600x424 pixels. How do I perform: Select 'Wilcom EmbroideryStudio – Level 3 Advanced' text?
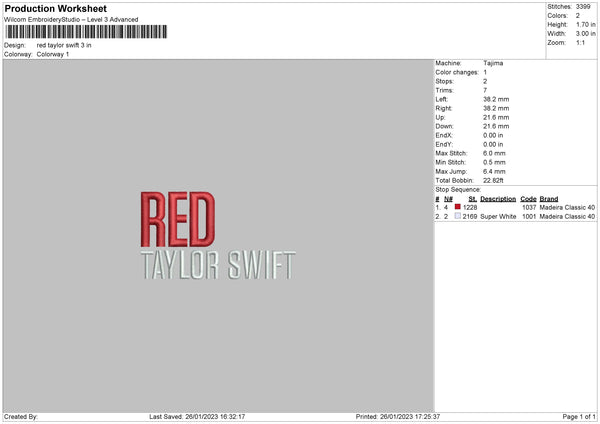point(71,20)
